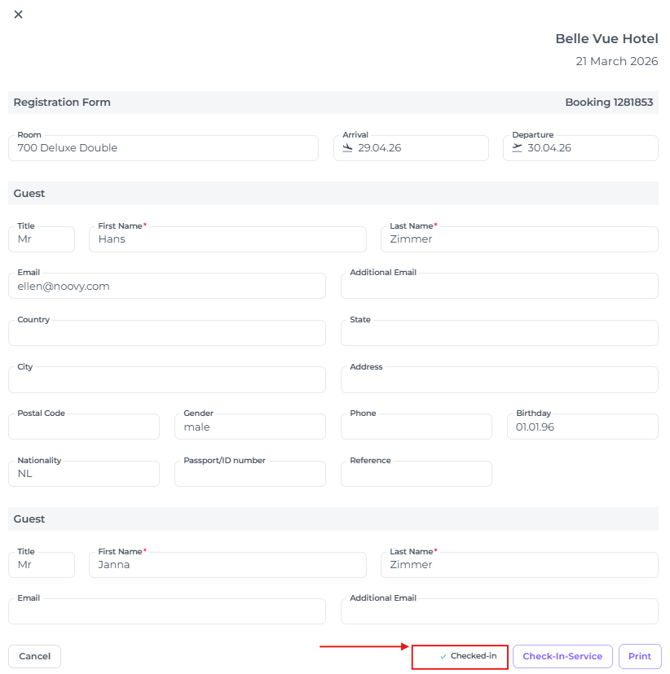
Task: Open the Nationality field showing NL
Action: click(x=83, y=474)
